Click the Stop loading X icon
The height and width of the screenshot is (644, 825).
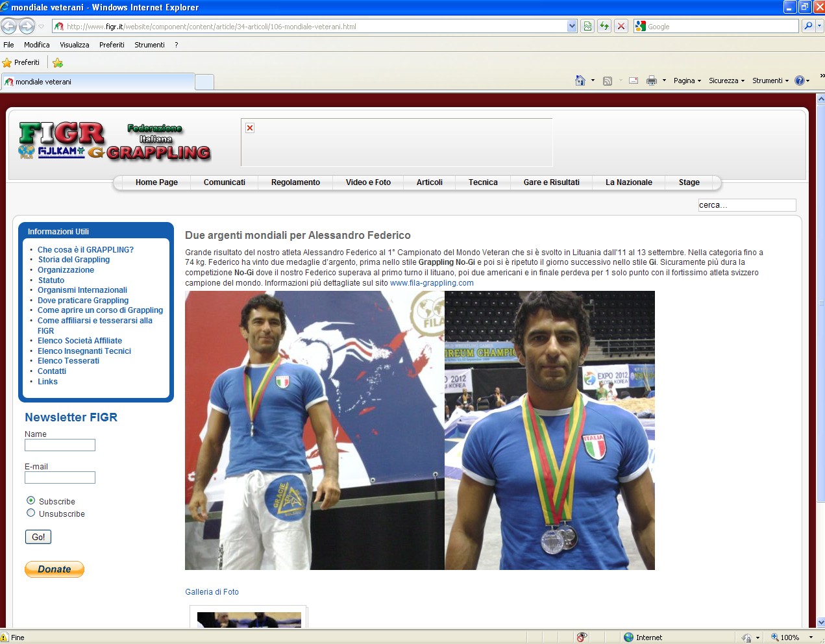pyautogui.click(x=621, y=26)
